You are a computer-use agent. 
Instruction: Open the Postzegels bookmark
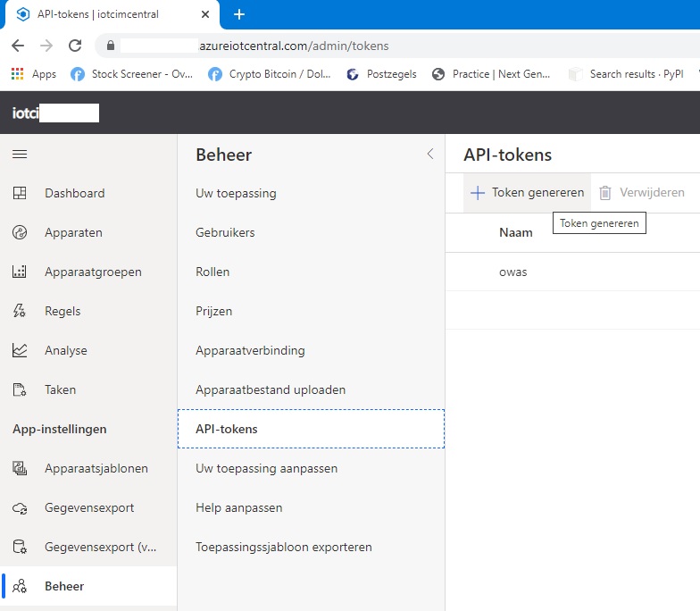pyautogui.click(x=382, y=74)
